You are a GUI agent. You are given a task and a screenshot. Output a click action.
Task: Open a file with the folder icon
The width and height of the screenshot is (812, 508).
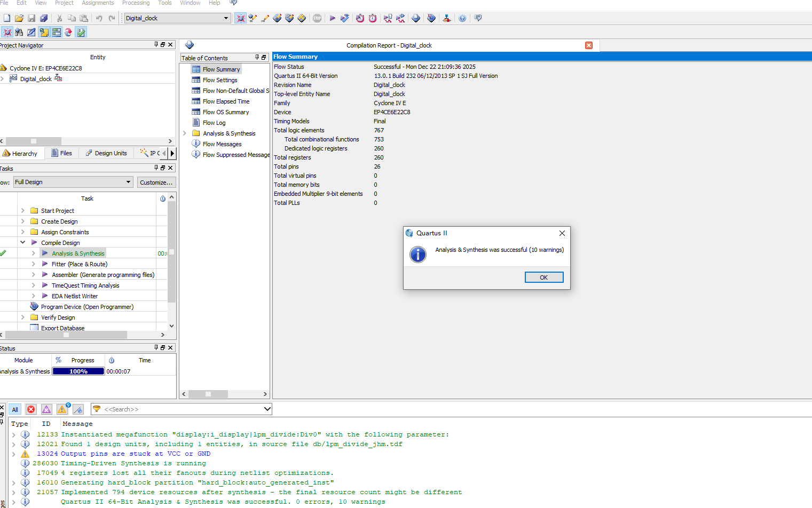point(19,18)
